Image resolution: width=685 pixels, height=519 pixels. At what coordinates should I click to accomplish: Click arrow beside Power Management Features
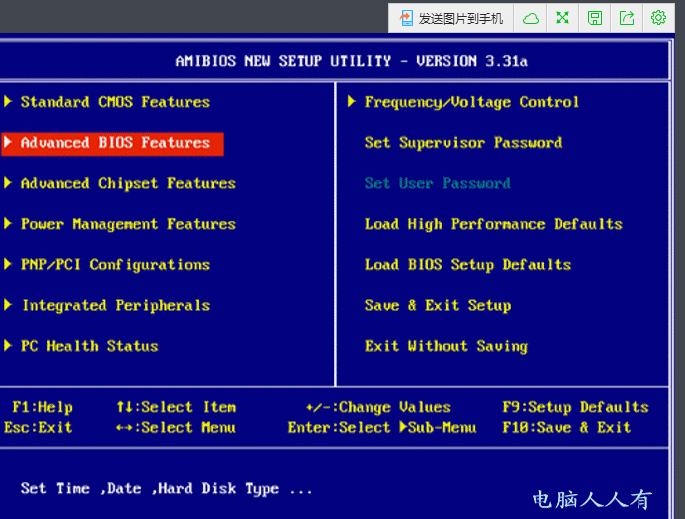[8, 223]
